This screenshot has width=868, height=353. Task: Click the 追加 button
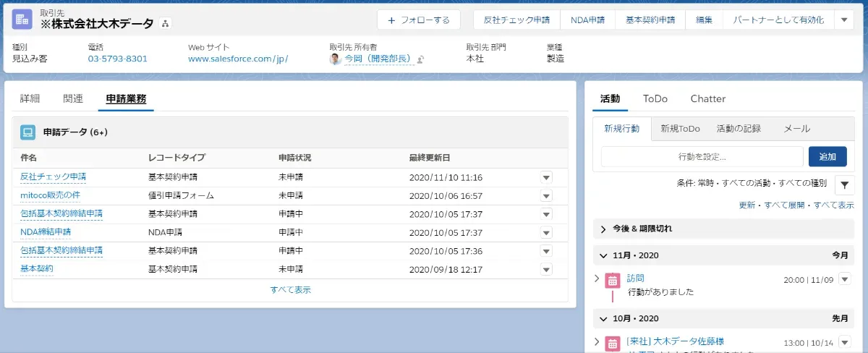[x=827, y=157]
